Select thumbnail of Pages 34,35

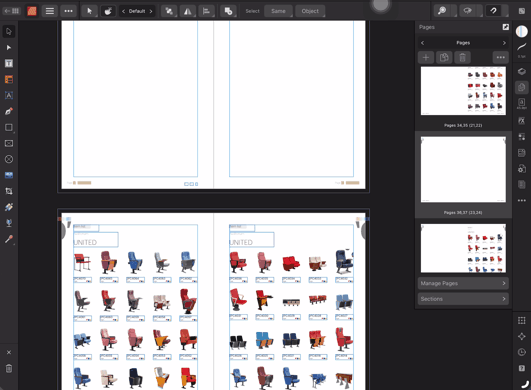[x=463, y=91]
